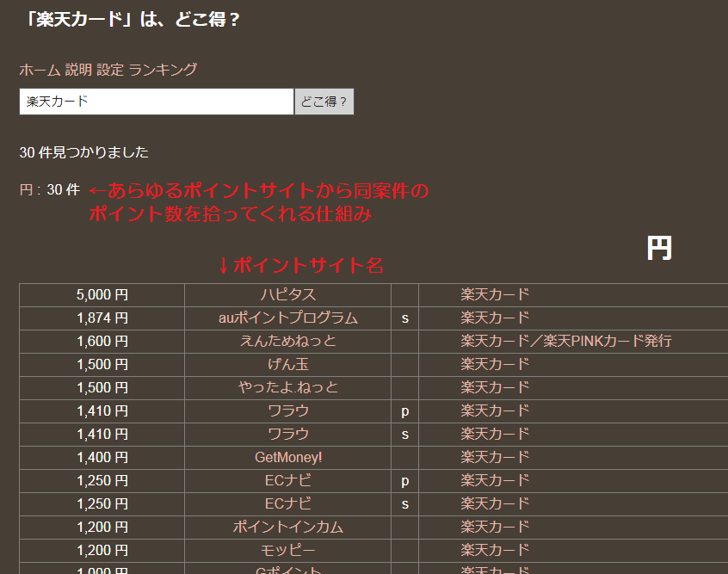Open 楽天カード in the GetMoney! row
Screen dimensions: 728x574
pyautogui.click(x=495, y=458)
